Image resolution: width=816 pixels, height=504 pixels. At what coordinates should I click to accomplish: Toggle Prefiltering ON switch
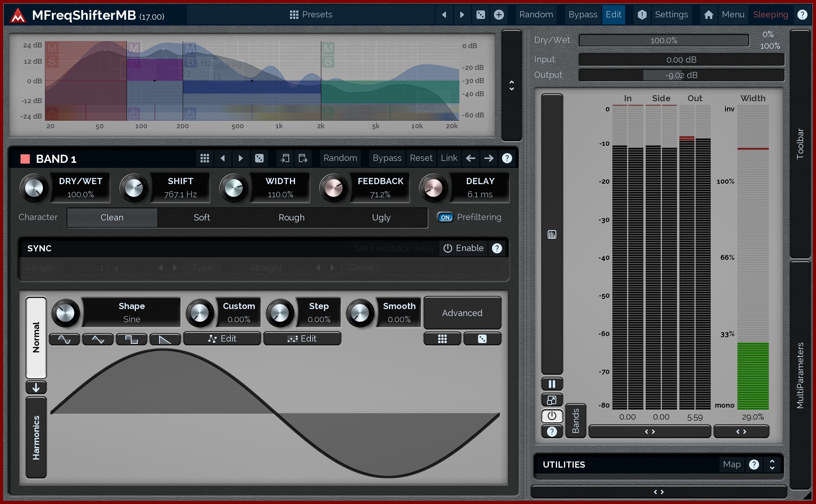click(445, 217)
